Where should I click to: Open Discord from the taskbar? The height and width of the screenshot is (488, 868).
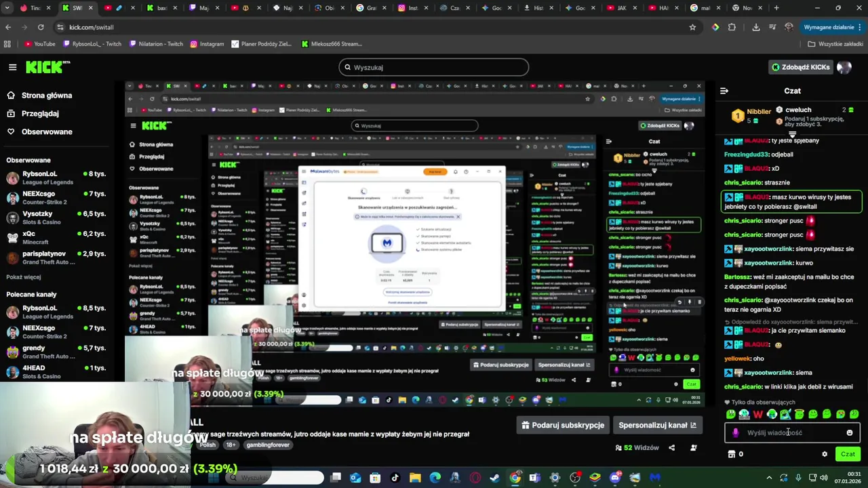click(615, 478)
